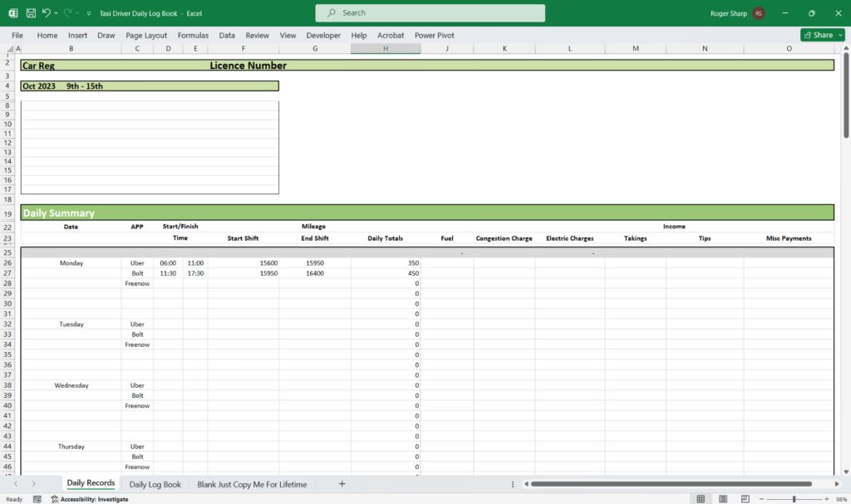Open Blank Just Copy Me For Lifetime sheet
Viewport: 851px width, 504px height.
coord(252,484)
